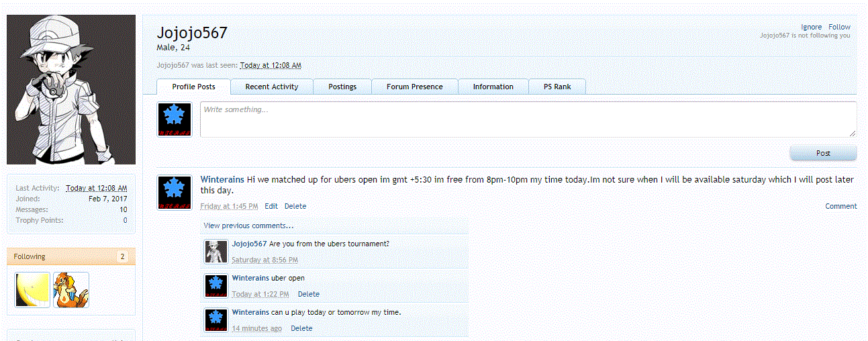Open the Postings tab

click(x=342, y=87)
